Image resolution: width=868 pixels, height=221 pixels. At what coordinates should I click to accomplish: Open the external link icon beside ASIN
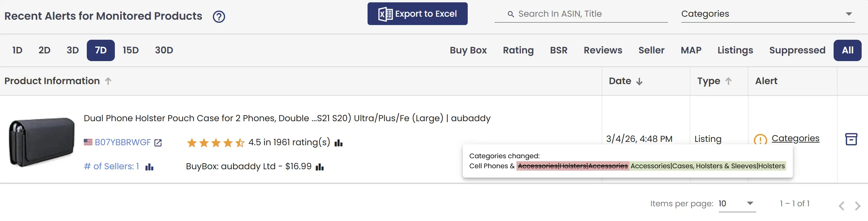pos(158,143)
